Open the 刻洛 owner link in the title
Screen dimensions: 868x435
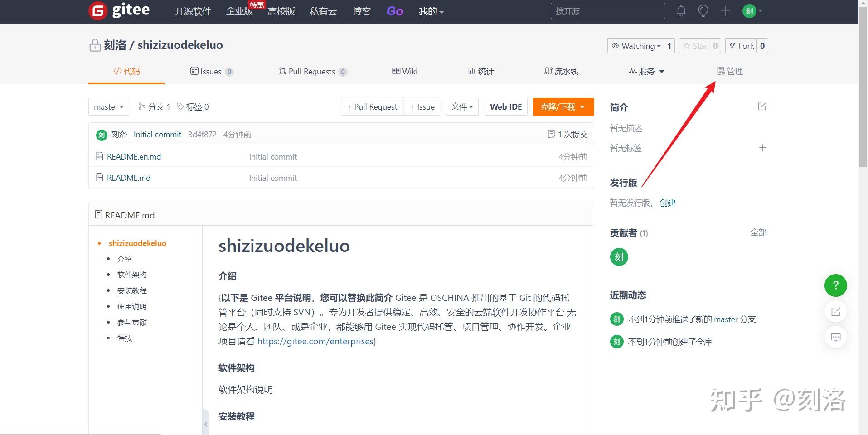[x=115, y=45]
